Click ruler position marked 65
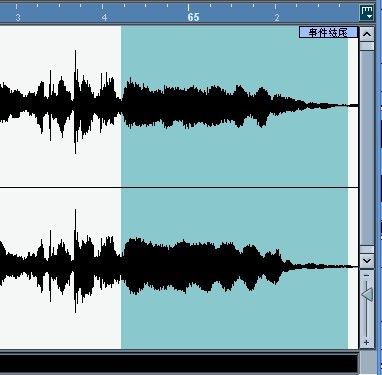The image size is (382, 375). tap(193, 17)
